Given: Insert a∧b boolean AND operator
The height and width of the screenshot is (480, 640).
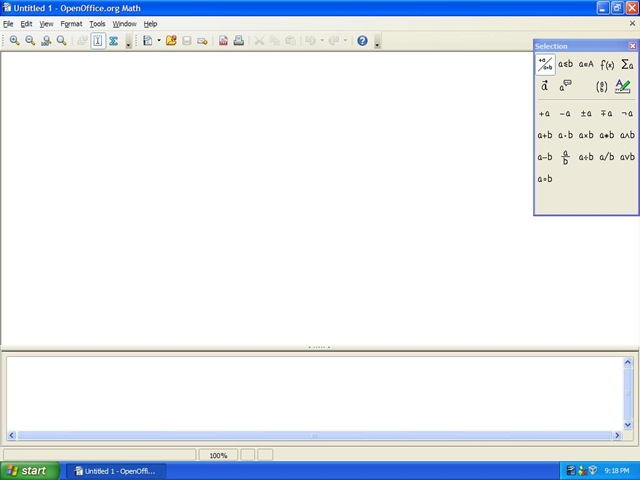Looking at the screenshot, I should [627, 135].
